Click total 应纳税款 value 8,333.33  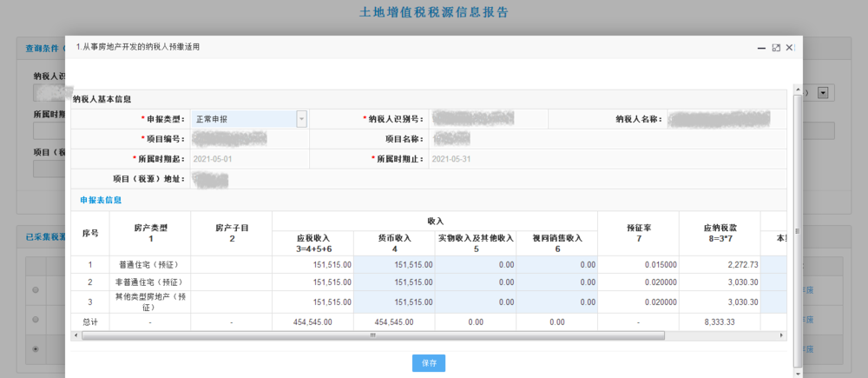[x=720, y=322]
